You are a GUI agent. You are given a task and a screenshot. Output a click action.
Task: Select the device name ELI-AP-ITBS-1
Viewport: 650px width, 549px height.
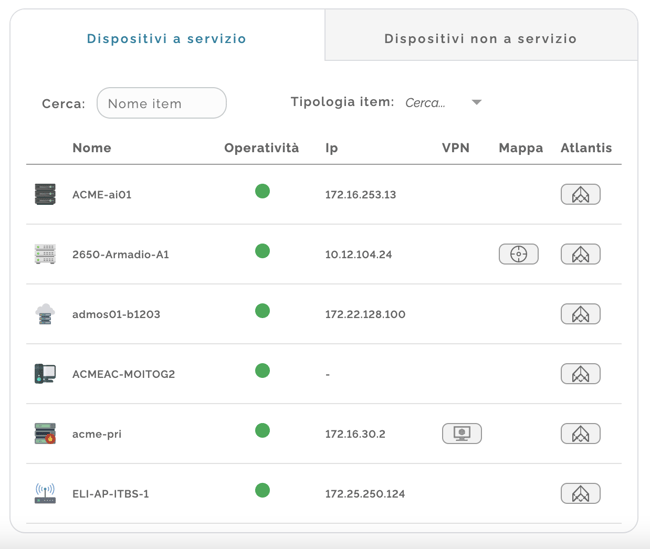[x=111, y=493]
